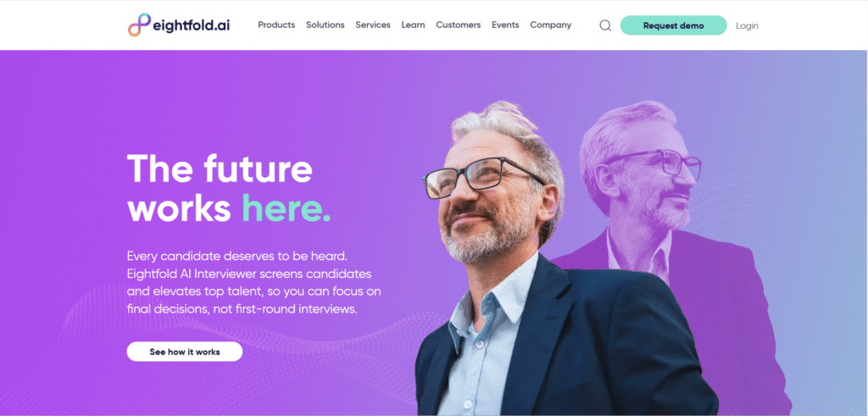Image resolution: width=868 pixels, height=416 pixels.
Task: Open the Products menu
Action: point(276,25)
